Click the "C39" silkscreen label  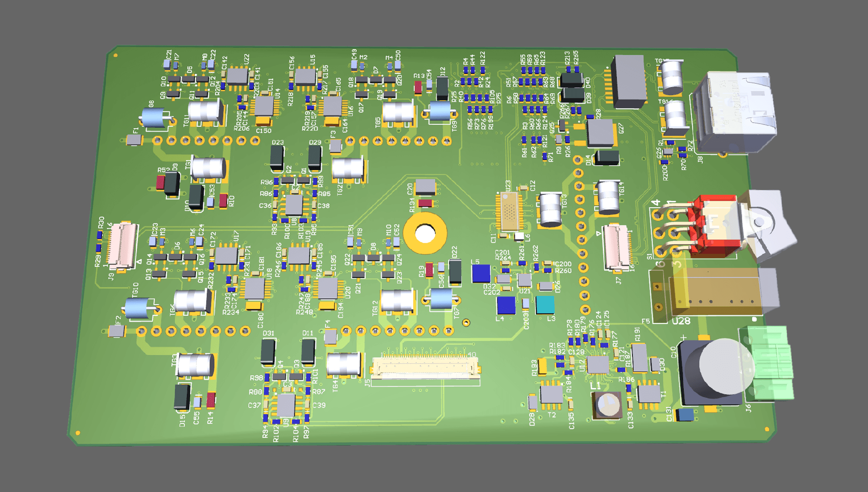(319, 405)
